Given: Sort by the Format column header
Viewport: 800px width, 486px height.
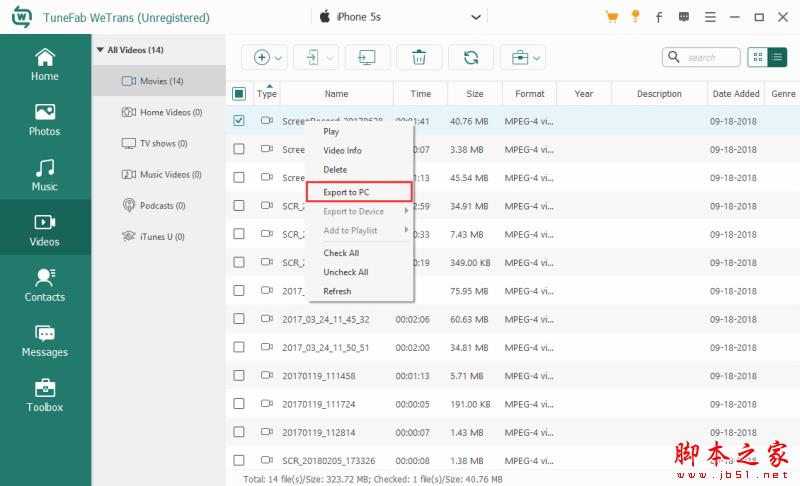Looking at the screenshot, I should (530, 94).
